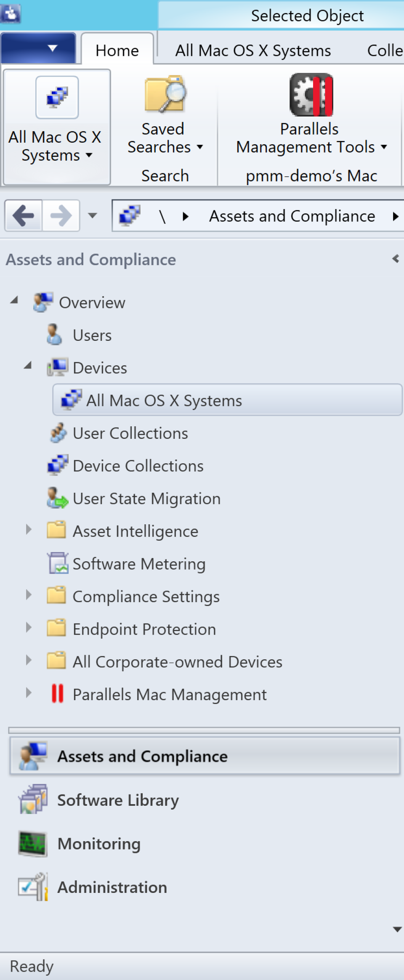The image size is (404, 980).
Task: Switch to the All Mac OS X Systems ribbon tab
Action: [253, 50]
